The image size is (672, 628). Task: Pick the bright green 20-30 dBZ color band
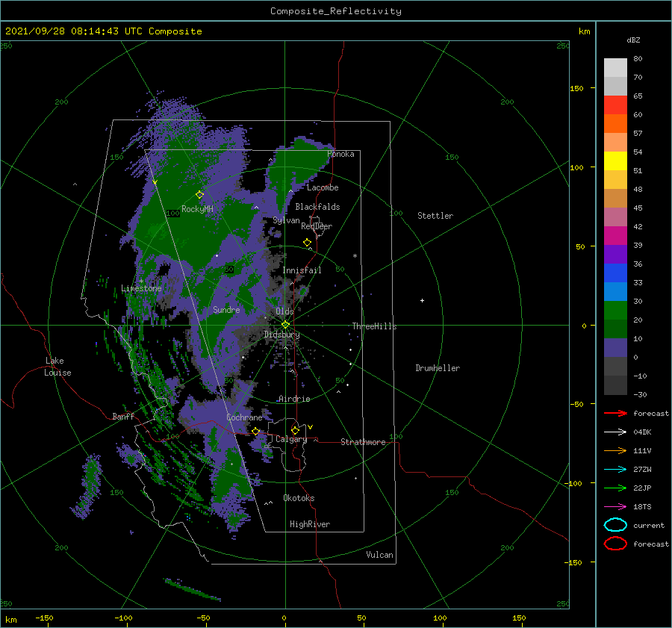click(x=615, y=311)
